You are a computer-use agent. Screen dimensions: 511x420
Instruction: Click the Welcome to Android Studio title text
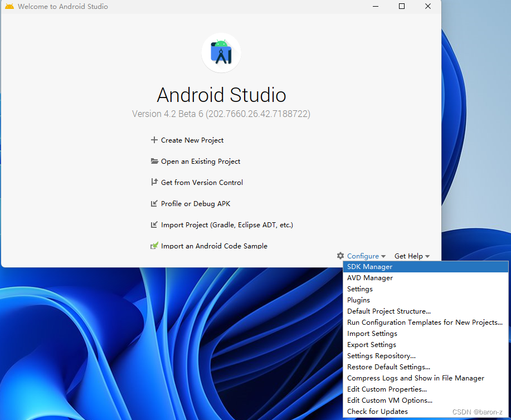[63, 7]
